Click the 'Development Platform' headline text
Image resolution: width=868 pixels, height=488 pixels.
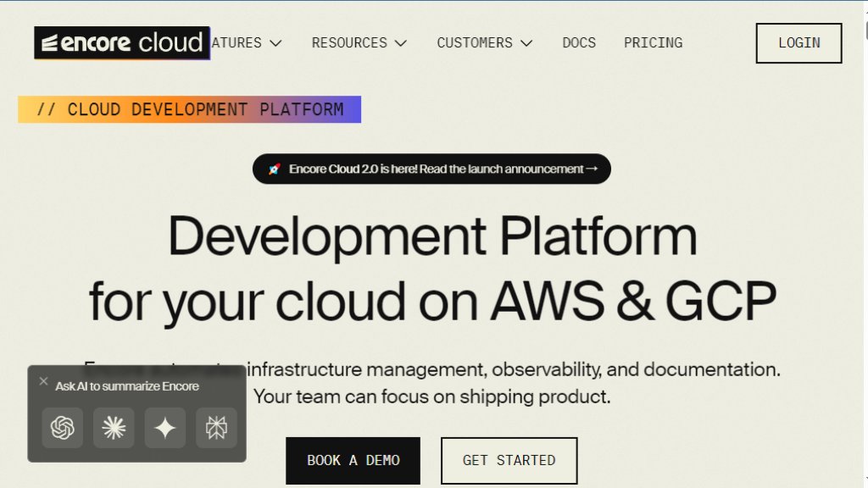(x=432, y=236)
